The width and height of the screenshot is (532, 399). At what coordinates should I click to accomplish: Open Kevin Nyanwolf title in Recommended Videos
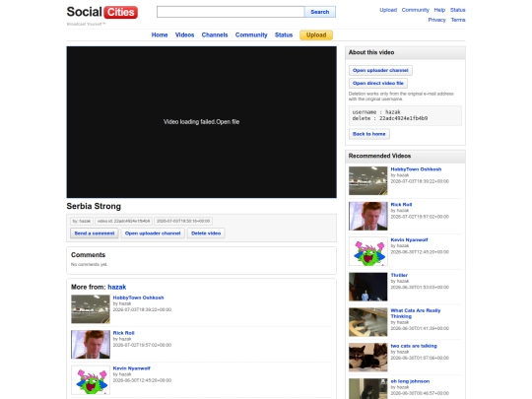click(x=409, y=239)
